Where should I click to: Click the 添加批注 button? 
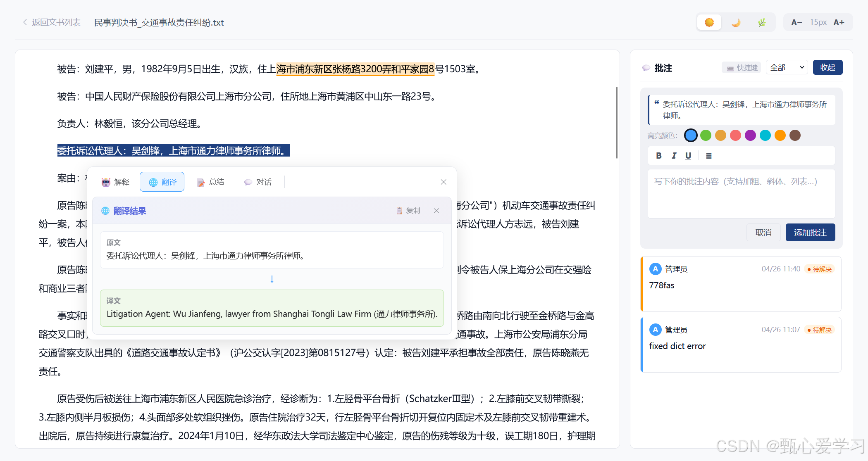(810, 233)
